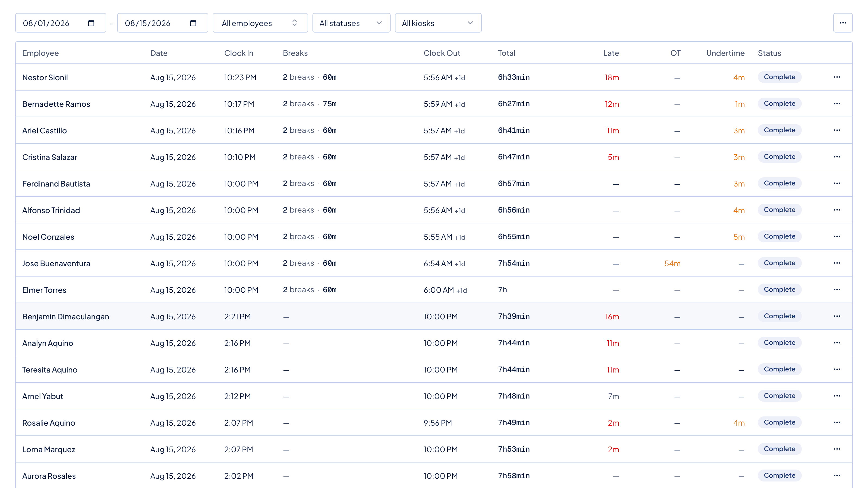
Task: Open row actions for Teresita Aquino
Action: (x=837, y=370)
